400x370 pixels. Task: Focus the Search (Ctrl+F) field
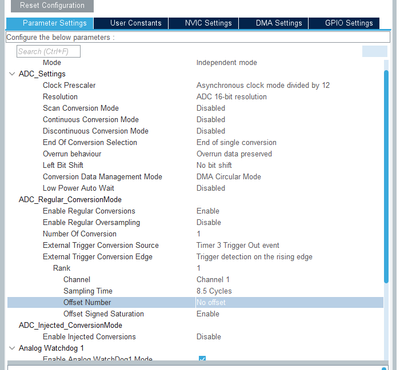(48, 51)
